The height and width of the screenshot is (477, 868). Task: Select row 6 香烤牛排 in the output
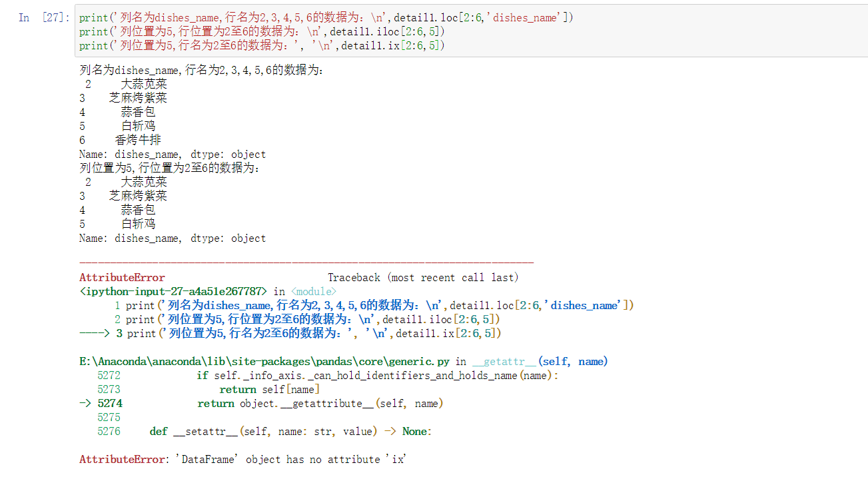point(120,140)
